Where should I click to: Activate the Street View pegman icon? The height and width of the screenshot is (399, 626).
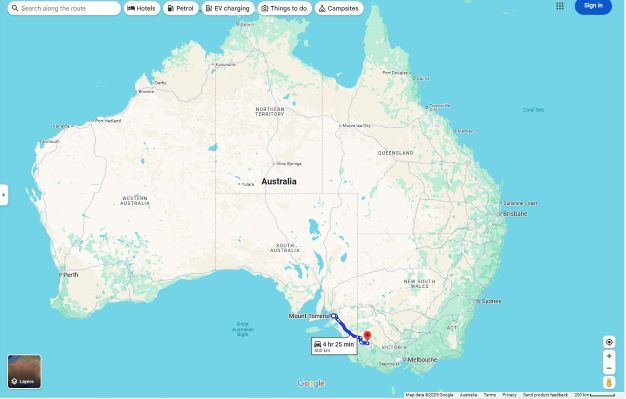point(609,383)
